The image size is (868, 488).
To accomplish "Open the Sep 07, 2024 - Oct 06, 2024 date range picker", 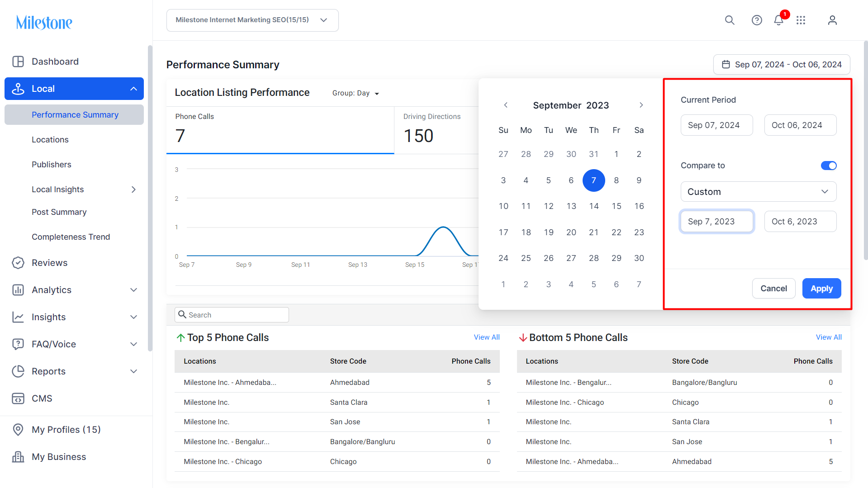I will 782,65.
